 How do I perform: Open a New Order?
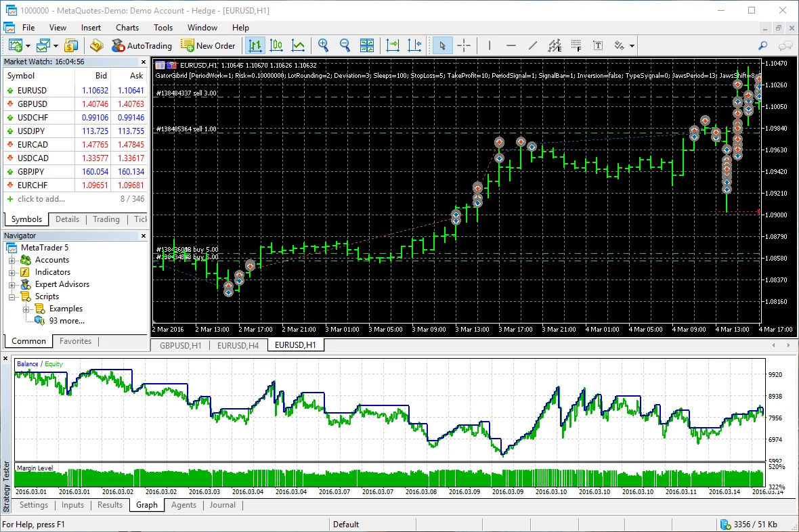(x=209, y=45)
